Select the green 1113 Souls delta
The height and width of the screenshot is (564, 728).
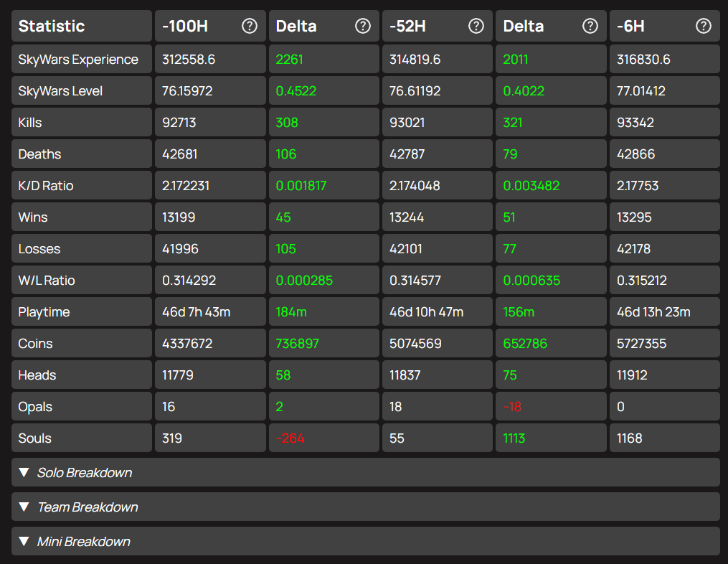pos(514,438)
